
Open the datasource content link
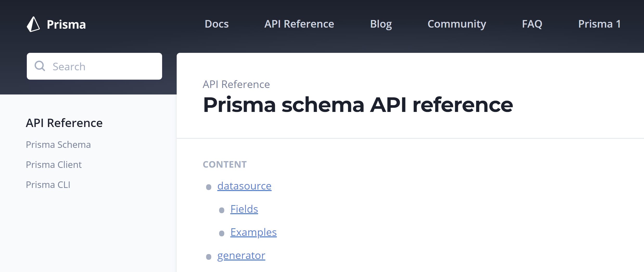coord(244,186)
